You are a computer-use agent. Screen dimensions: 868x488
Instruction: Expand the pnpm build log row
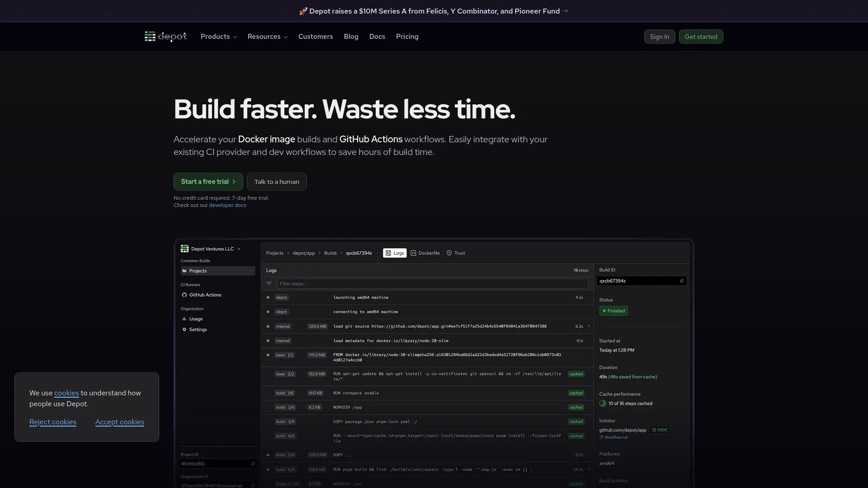[589, 469]
